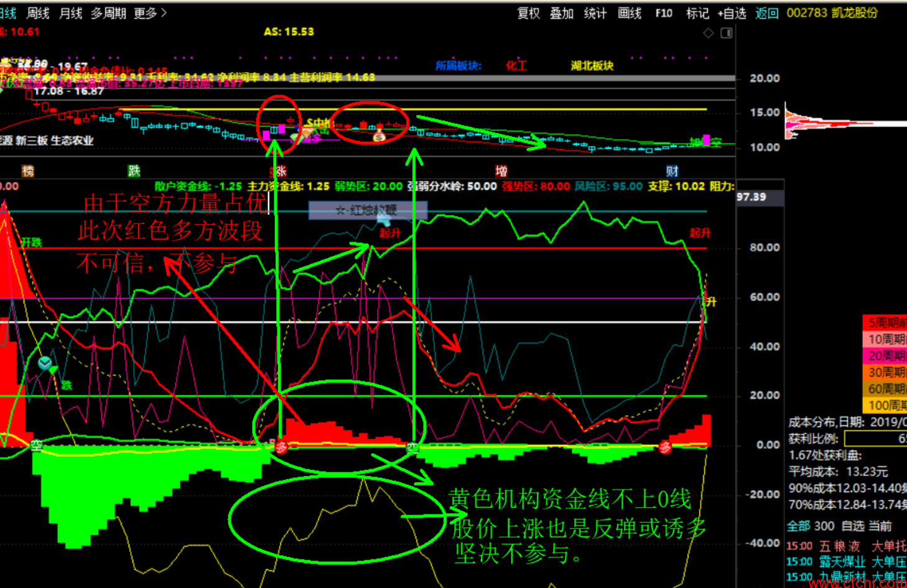Image resolution: width=907 pixels, height=588 pixels.
Task: Click the 榜 event marker
Action: [27, 171]
